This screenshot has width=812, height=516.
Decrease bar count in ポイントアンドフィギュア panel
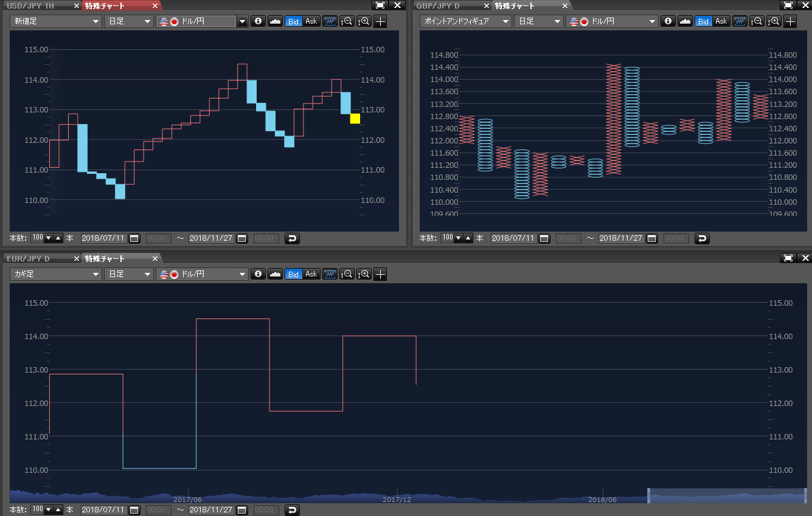click(460, 238)
